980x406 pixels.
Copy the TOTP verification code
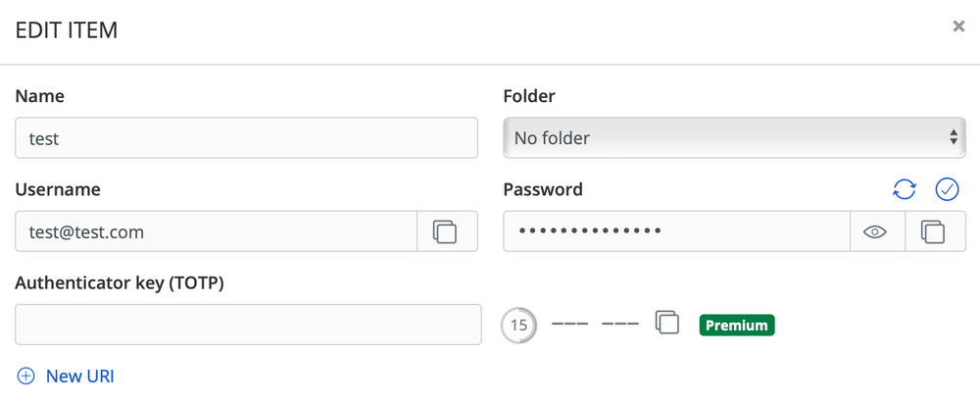click(x=666, y=323)
